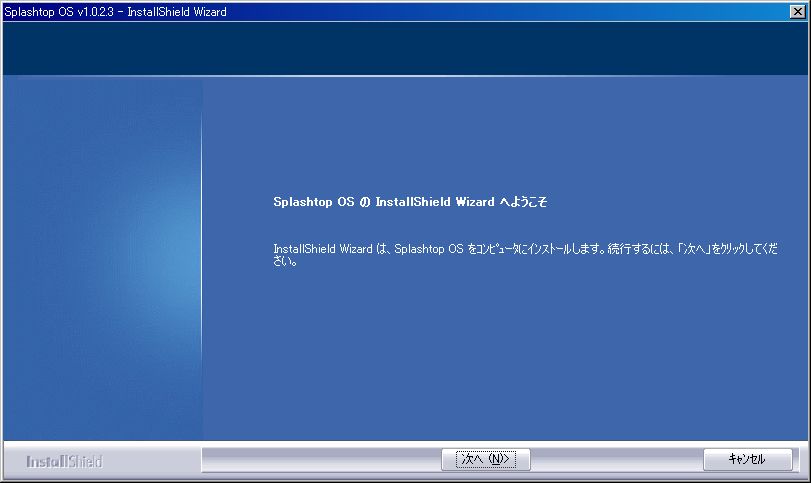Close the InstallShield Wizard window

pos(798,11)
